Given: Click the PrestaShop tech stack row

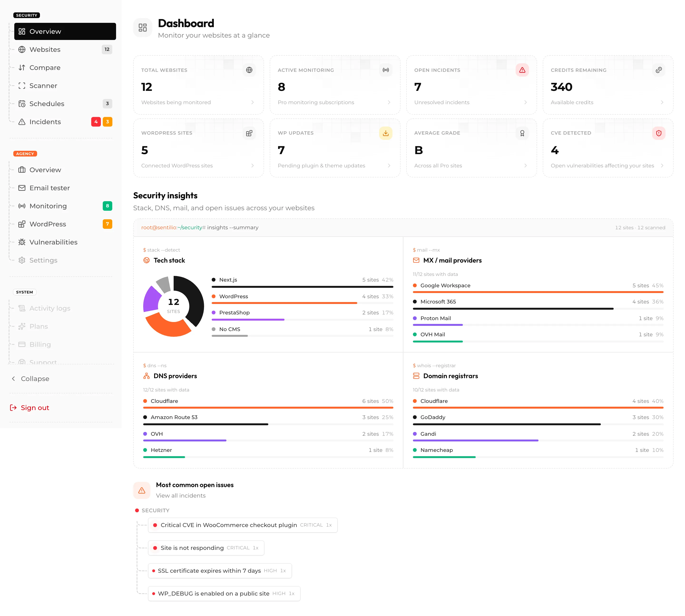Looking at the screenshot, I should point(302,315).
